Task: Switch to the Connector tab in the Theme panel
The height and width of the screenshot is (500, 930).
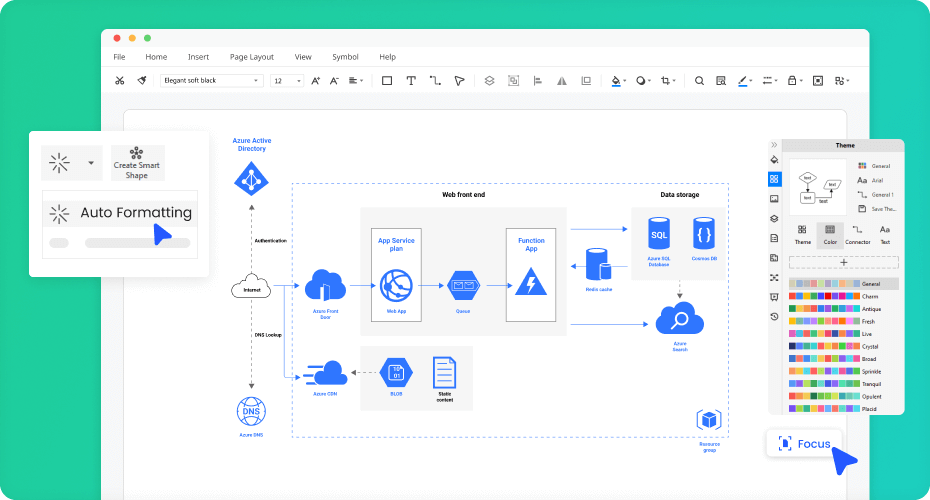Action: tap(858, 235)
